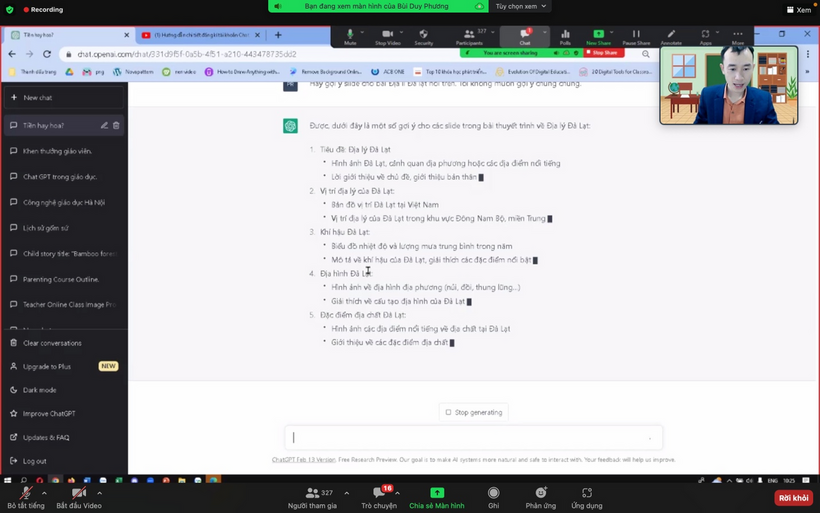Expand chat options arrow
Viewport: 820px width, 513px height.
point(397,493)
